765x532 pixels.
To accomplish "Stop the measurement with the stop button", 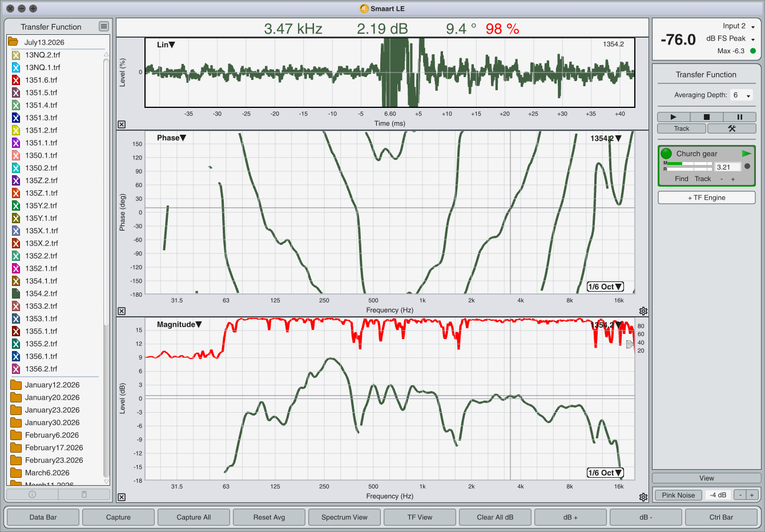I will point(706,117).
